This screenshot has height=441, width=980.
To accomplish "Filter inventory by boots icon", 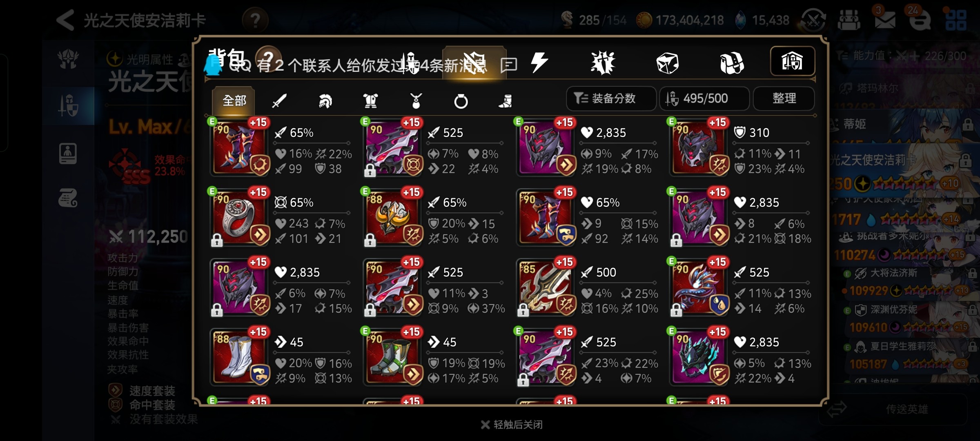I will point(506,101).
